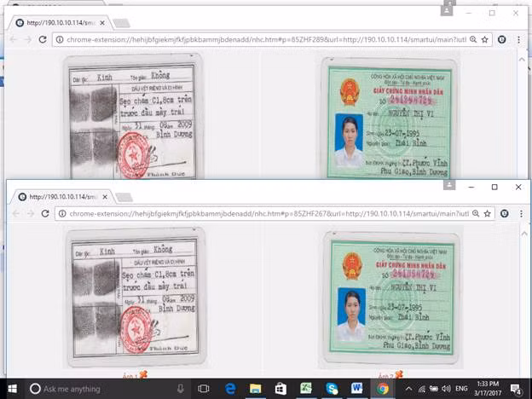Click the ID card back image in lower window
Screen dimensions: 532x399
point(136,298)
